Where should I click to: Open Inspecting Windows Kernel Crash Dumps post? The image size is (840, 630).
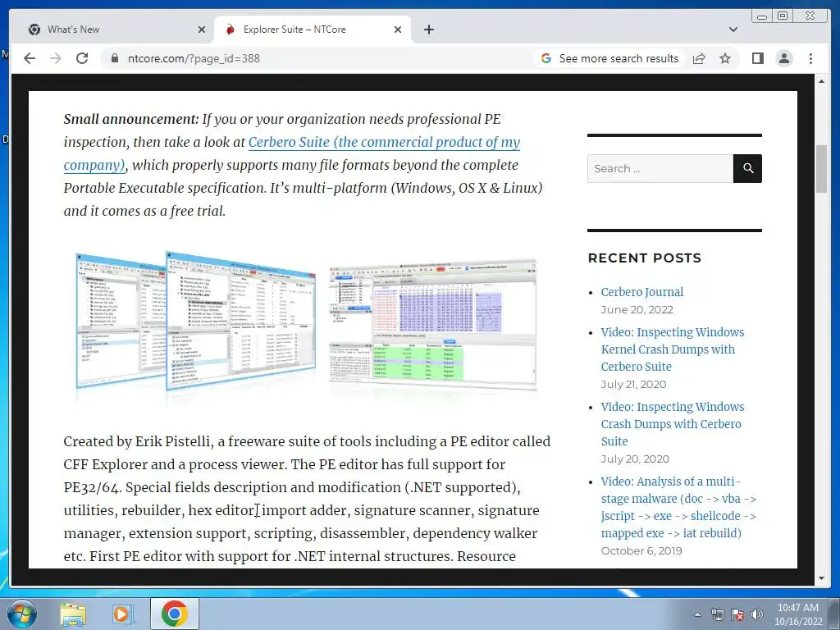(x=673, y=349)
